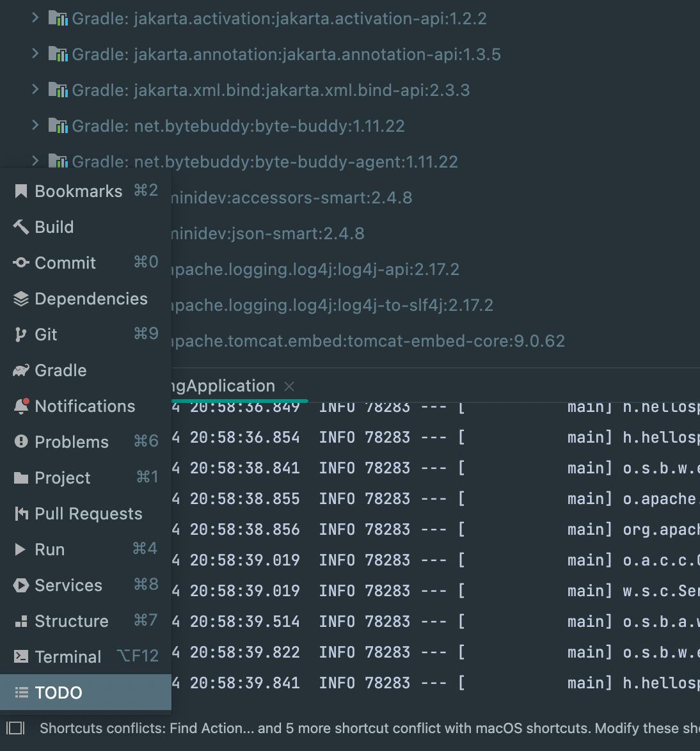Click the Bookmarks ribbon icon
This screenshot has height=751, width=700.
click(20, 191)
